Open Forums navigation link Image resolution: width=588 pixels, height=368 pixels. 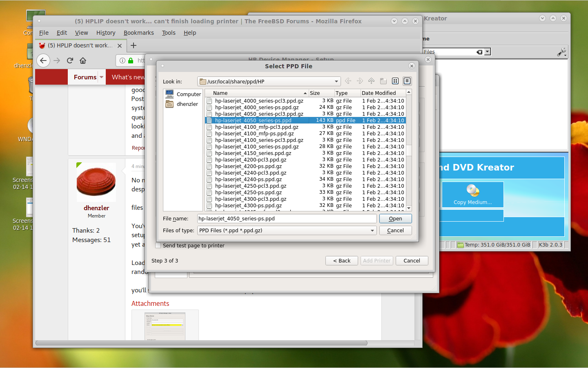pyautogui.click(x=85, y=77)
